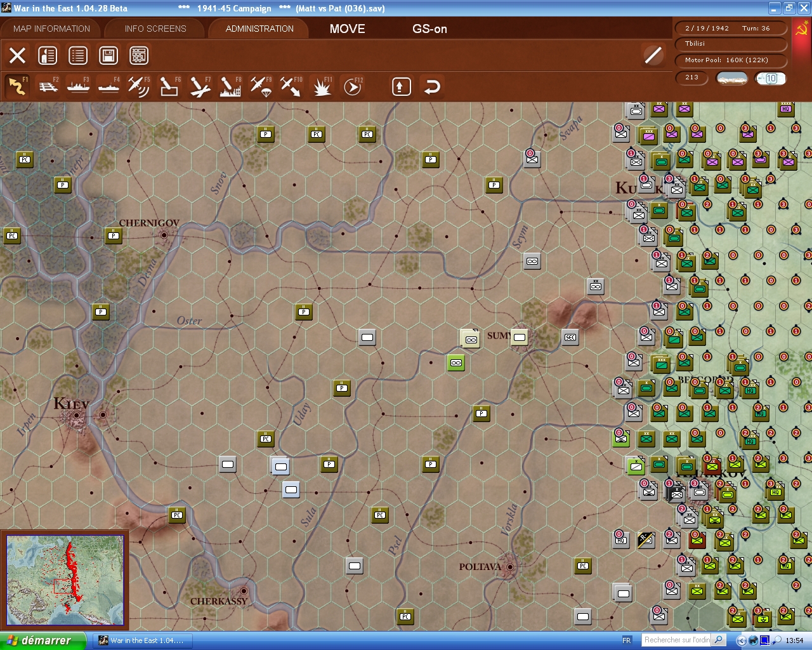Click the Soviet hammer and sickle flag
Viewport: 812px width, 650px height.
802,29
